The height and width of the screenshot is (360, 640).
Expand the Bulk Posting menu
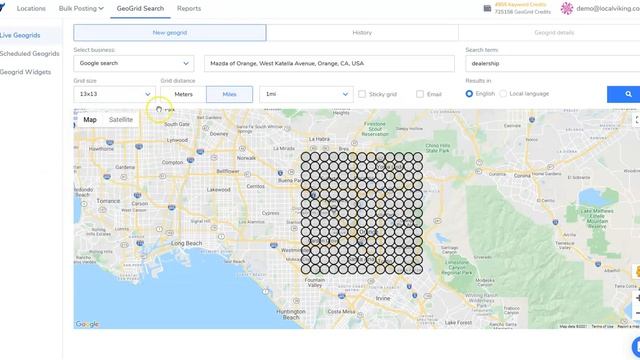[81, 8]
